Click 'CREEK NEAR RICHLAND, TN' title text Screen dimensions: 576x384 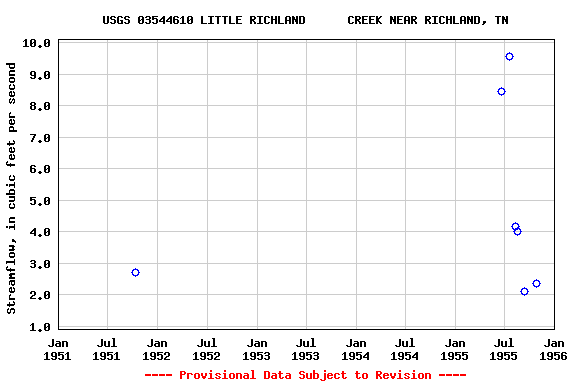(x=428, y=20)
